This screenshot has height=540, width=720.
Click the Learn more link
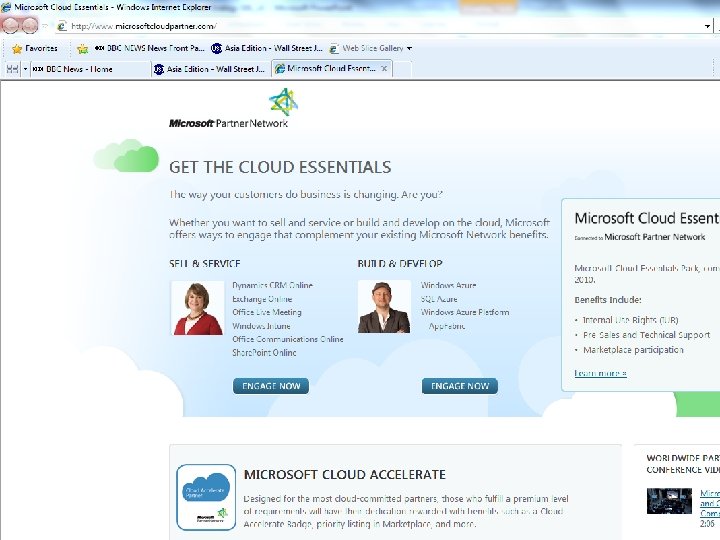coord(600,373)
